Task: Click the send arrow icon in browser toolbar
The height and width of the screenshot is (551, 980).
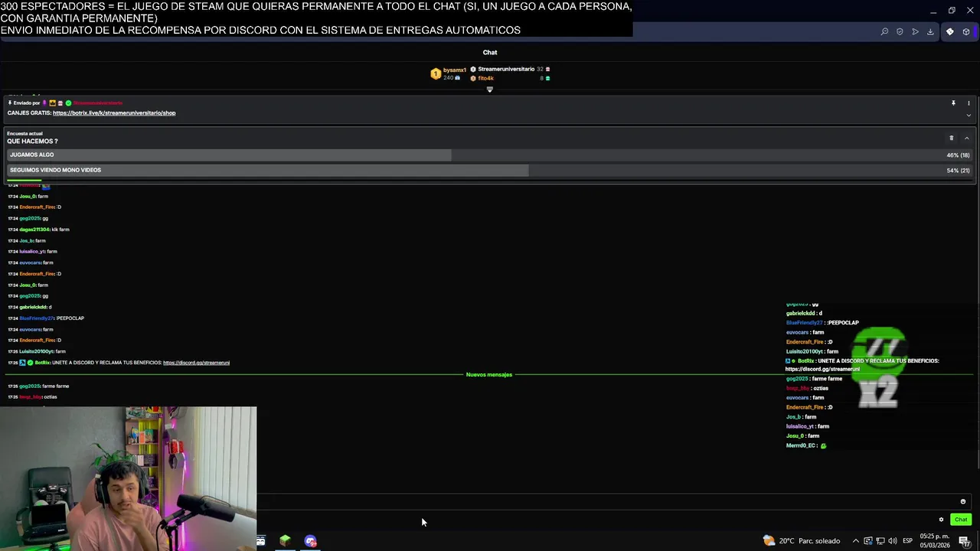Action: pos(915,31)
